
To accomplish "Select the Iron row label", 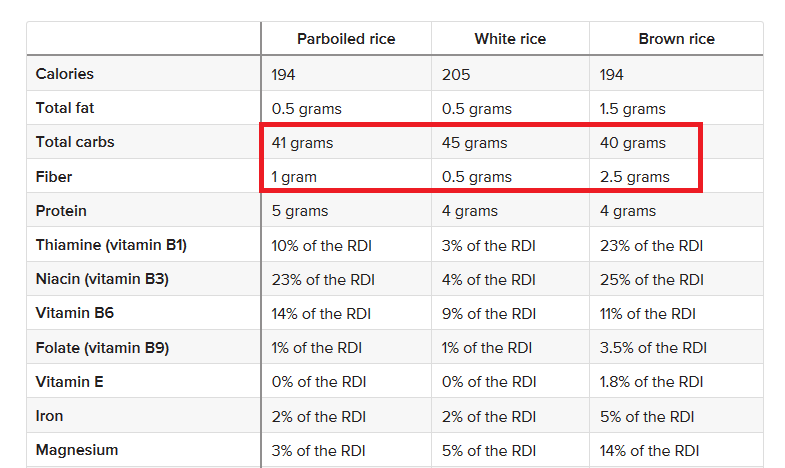I will tap(50, 416).
